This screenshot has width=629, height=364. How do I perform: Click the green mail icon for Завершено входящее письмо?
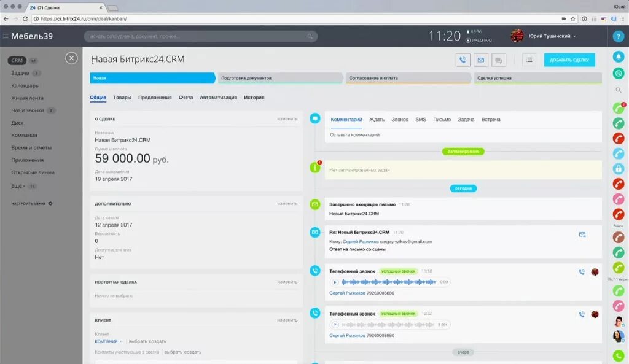click(x=315, y=204)
